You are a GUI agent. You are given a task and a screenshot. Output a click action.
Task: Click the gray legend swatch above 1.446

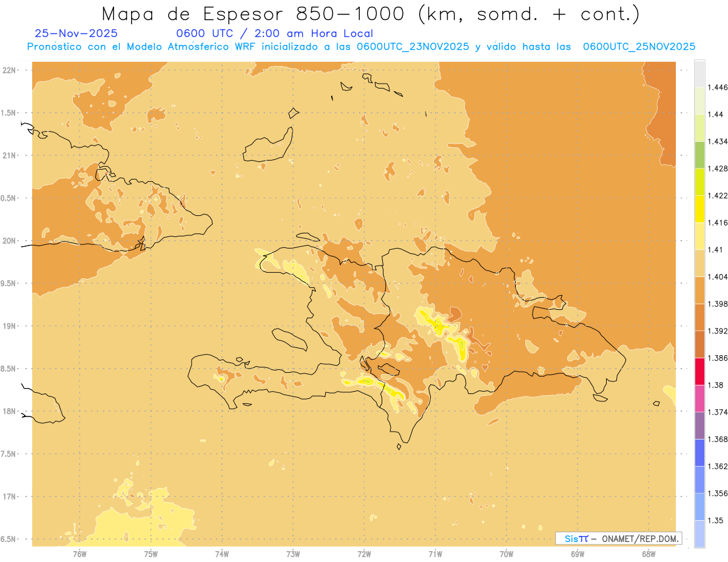[x=699, y=73]
